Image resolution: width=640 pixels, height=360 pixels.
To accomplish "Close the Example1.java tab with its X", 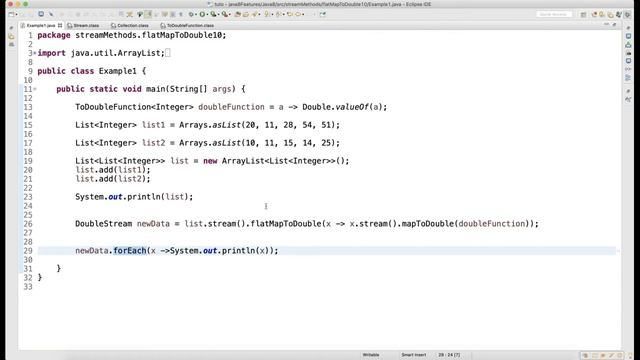I will 60,25.
